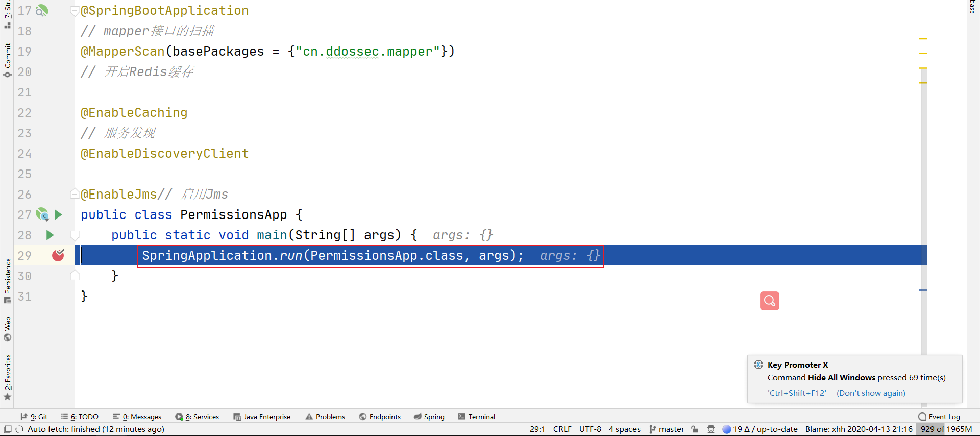Collapse the main method fold on line 28
This screenshot has width=980, height=436.
click(75, 235)
